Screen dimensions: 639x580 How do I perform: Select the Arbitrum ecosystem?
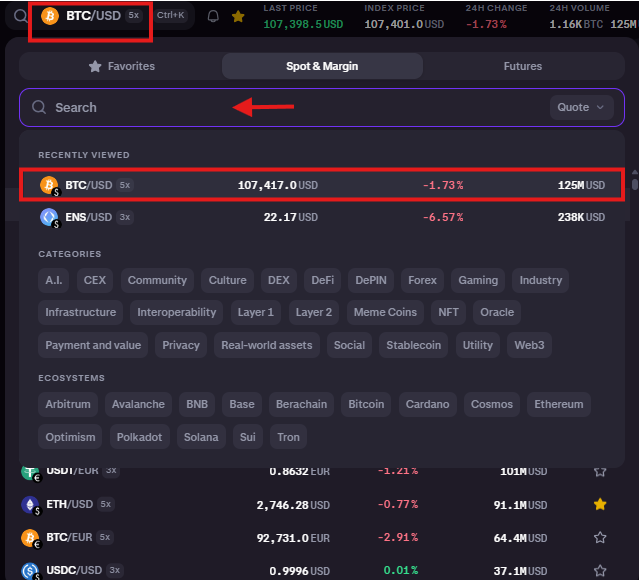click(68, 404)
